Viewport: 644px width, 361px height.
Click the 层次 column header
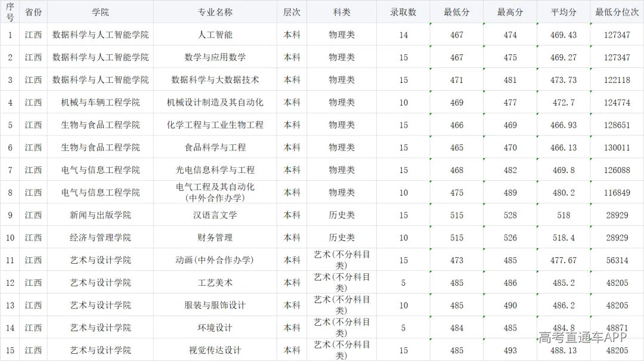click(x=292, y=12)
